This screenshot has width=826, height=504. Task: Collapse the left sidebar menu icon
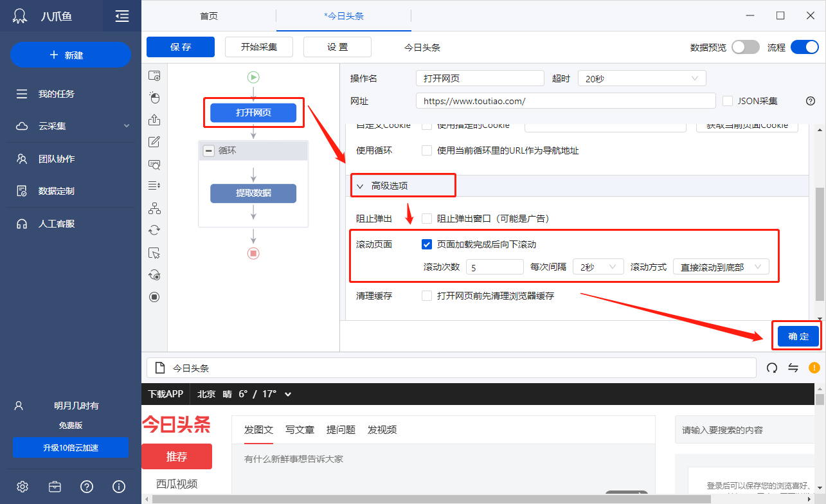(x=122, y=16)
